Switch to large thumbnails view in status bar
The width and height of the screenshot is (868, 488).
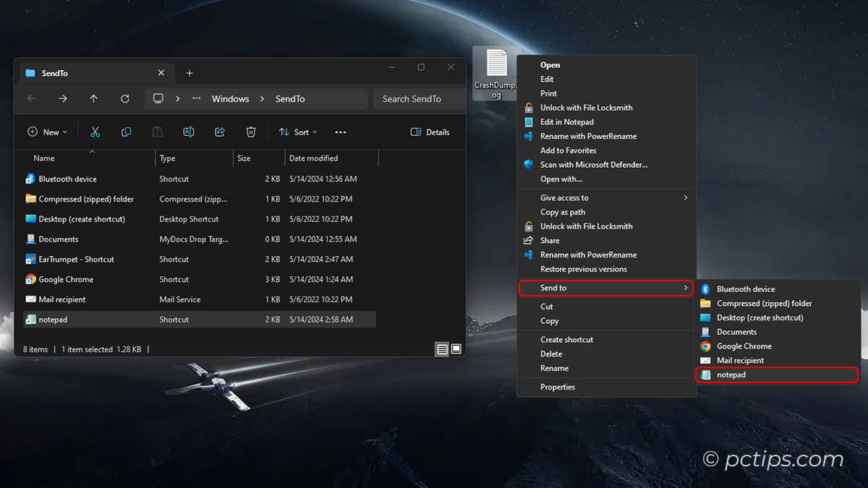[456, 349]
